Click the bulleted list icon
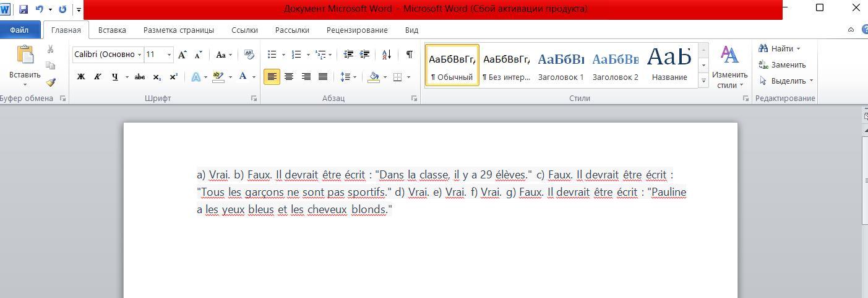Image resolution: width=868 pixels, height=298 pixels. pyautogui.click(x=272, y=55)
